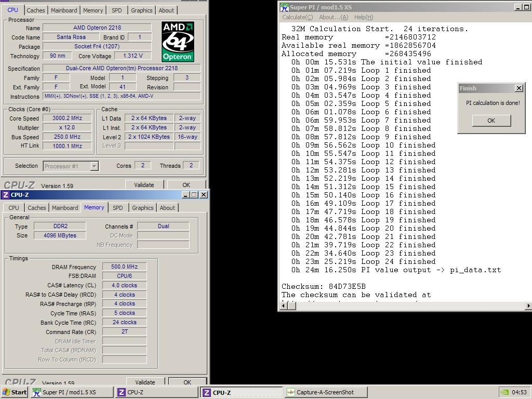The height and width of the screenshot is (399, 532).
Task: Open Capture-A-ScreenShot taskbar item
Action: pos(326,392)
